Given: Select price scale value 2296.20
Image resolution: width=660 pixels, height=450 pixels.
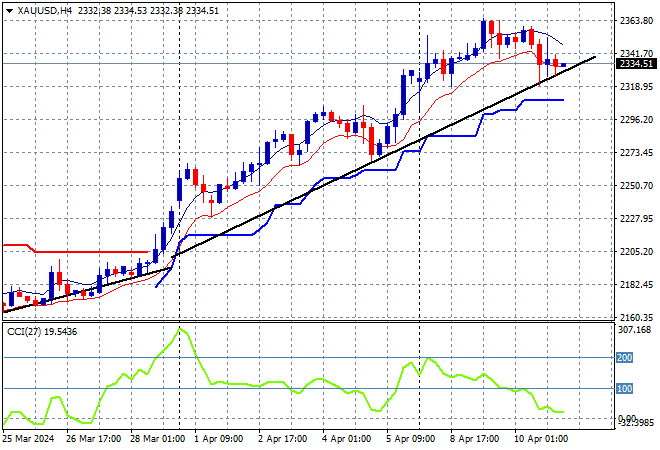Looking at the screenshot, I should coord(636,120).
